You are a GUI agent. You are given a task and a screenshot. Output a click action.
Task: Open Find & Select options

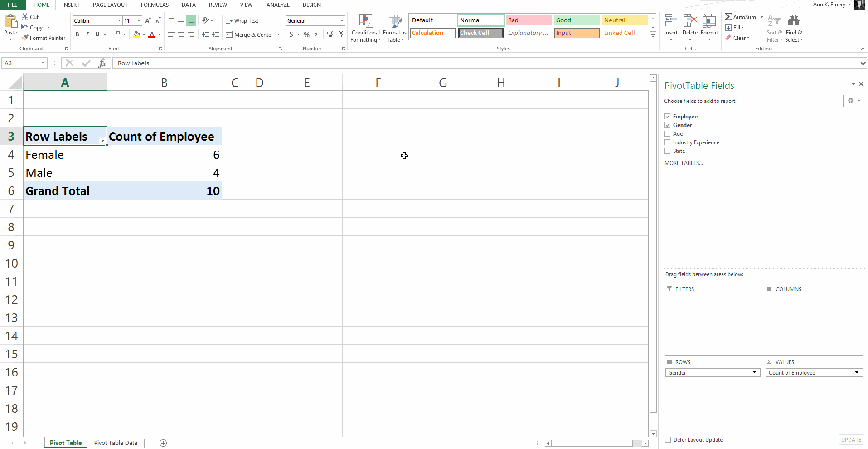pyautogui.click(x=794, y=27)
